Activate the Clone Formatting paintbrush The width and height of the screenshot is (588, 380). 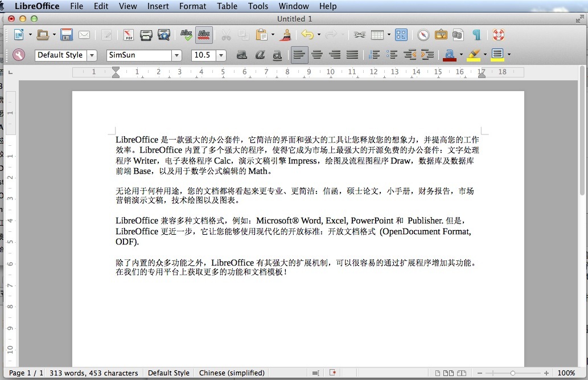[285, 35]
